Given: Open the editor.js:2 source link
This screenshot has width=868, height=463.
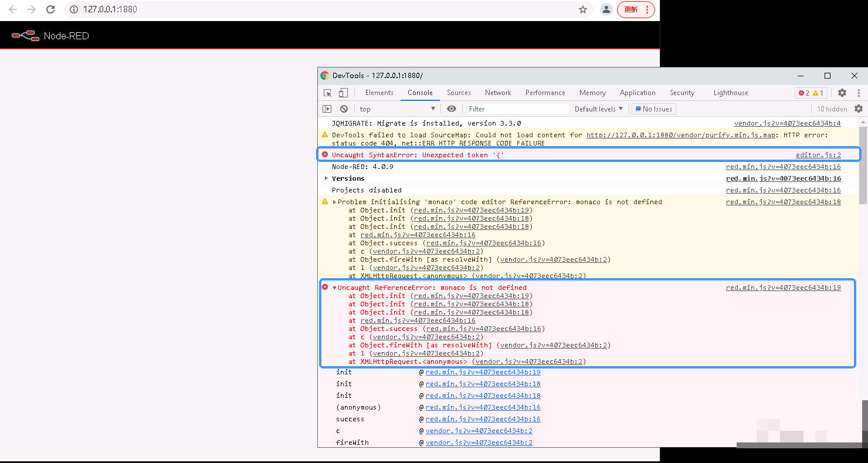Looking at the screenshot, I should point(818,155).
